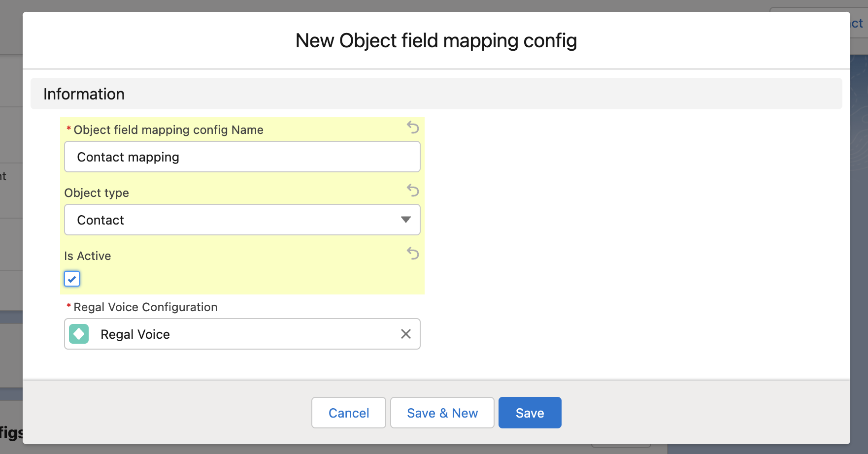Screen dimensions: 868x454
Task: Undo the Object type field change
Action: pos(413,190)
